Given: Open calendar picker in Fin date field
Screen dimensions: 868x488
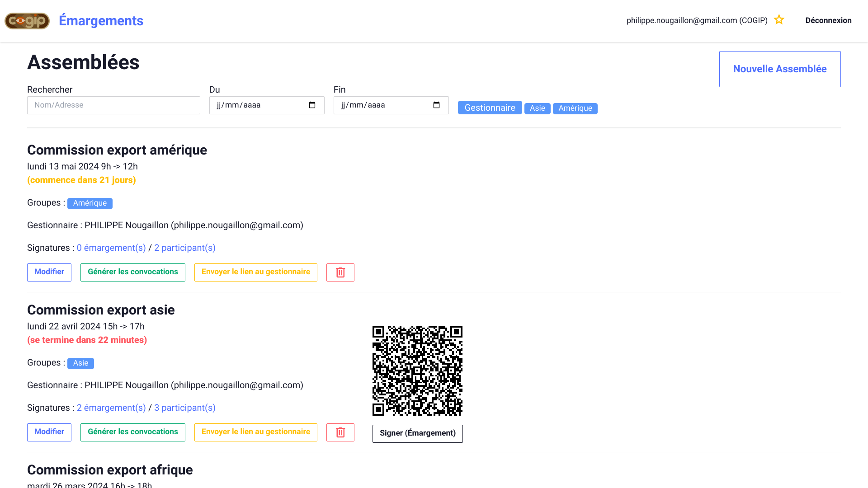Looking at the screenshot, I should 436,105.
